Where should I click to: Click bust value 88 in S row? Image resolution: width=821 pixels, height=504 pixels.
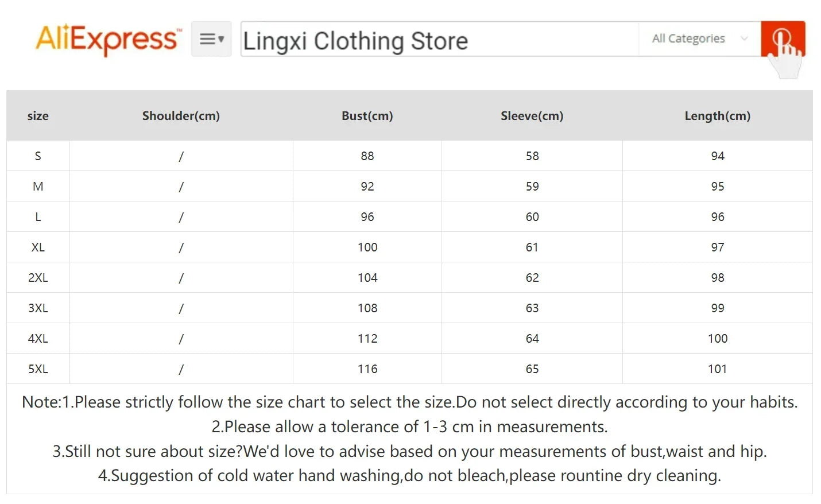tap(367, 156)
